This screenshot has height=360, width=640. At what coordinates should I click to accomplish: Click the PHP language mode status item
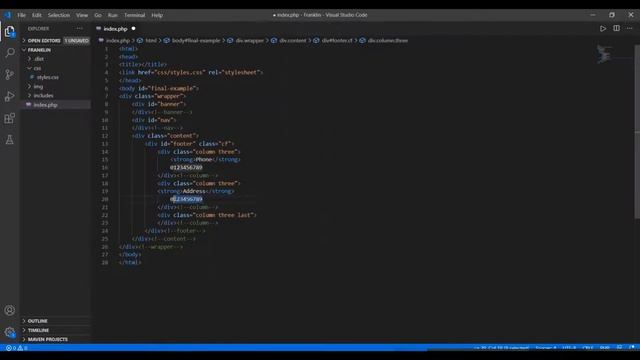pos(604,348)
